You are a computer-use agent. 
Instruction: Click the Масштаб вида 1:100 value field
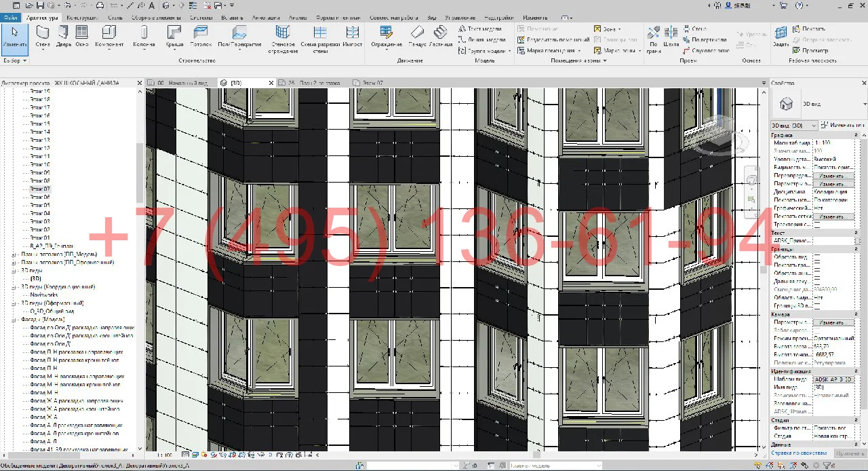pyautogui.click(x=833, y=143)
